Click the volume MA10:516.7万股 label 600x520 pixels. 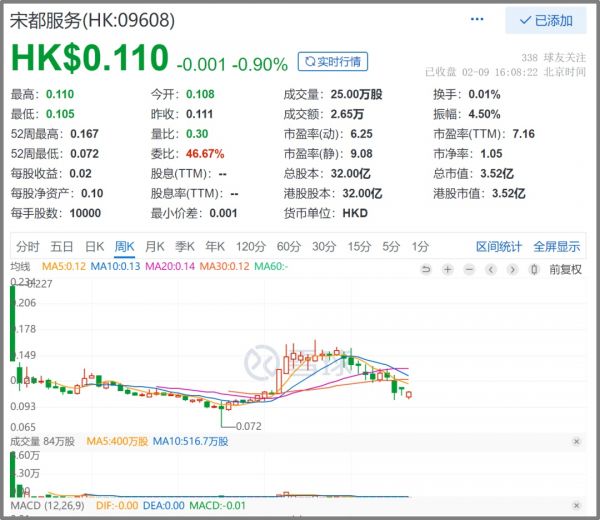click(x=190, y=441)
